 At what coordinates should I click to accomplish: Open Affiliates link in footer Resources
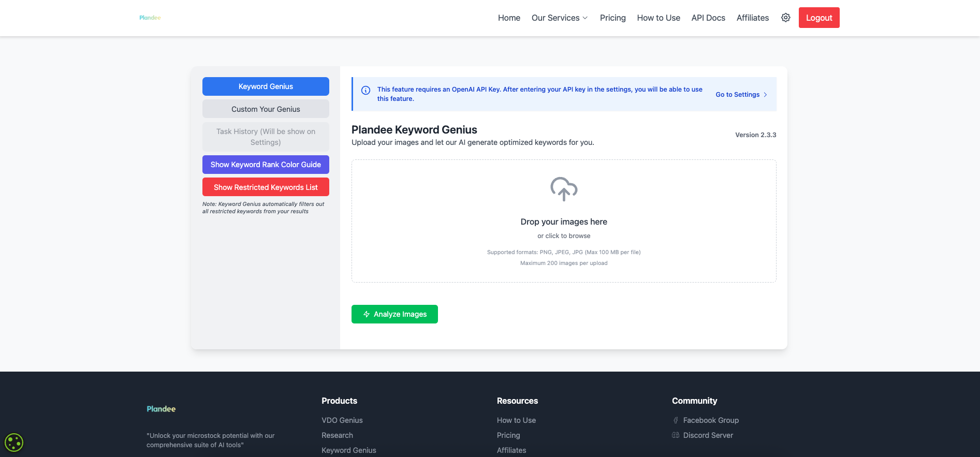[511, 450]
